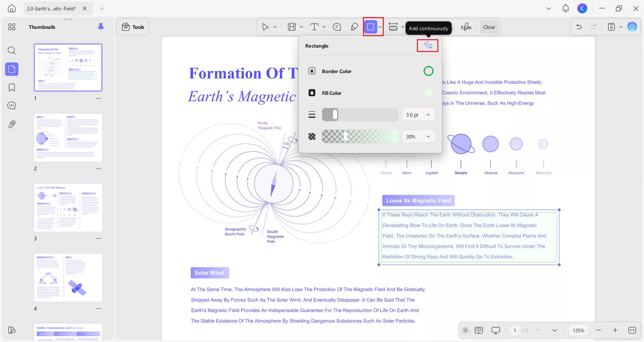Unpin the Thumbnails panel
This screenshot has height=342, width=644.
(x=101, y=27)
